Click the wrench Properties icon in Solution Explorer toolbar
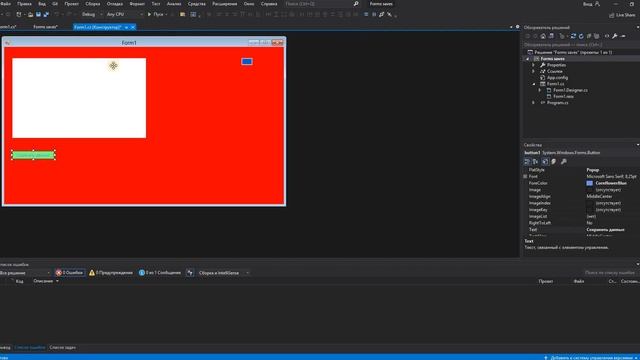The height and width of the screenshot is (360, 640). [615, 36]
